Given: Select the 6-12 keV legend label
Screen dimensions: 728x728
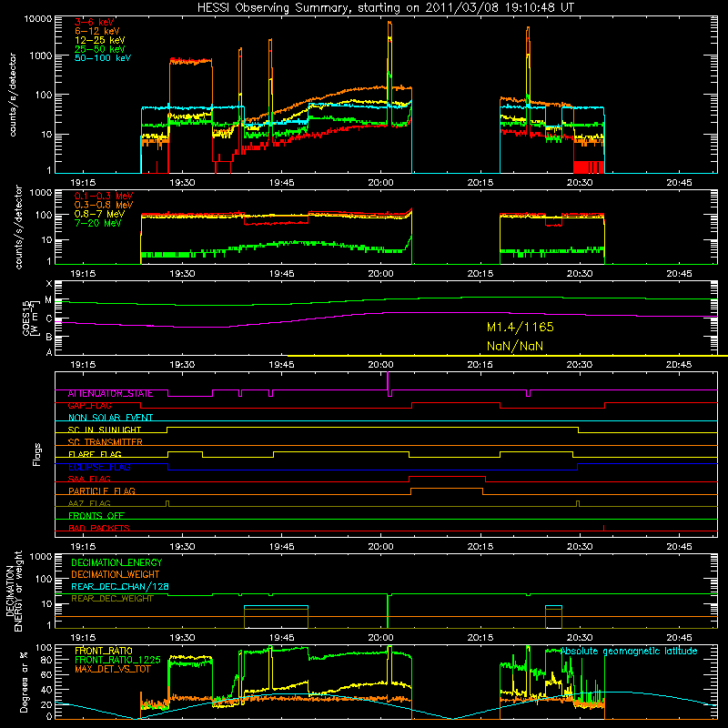Looking at the screenshot, I should 97,31.
